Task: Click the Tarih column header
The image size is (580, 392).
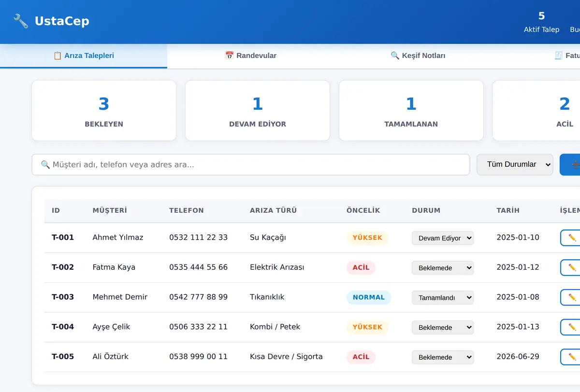Action: 508,210
